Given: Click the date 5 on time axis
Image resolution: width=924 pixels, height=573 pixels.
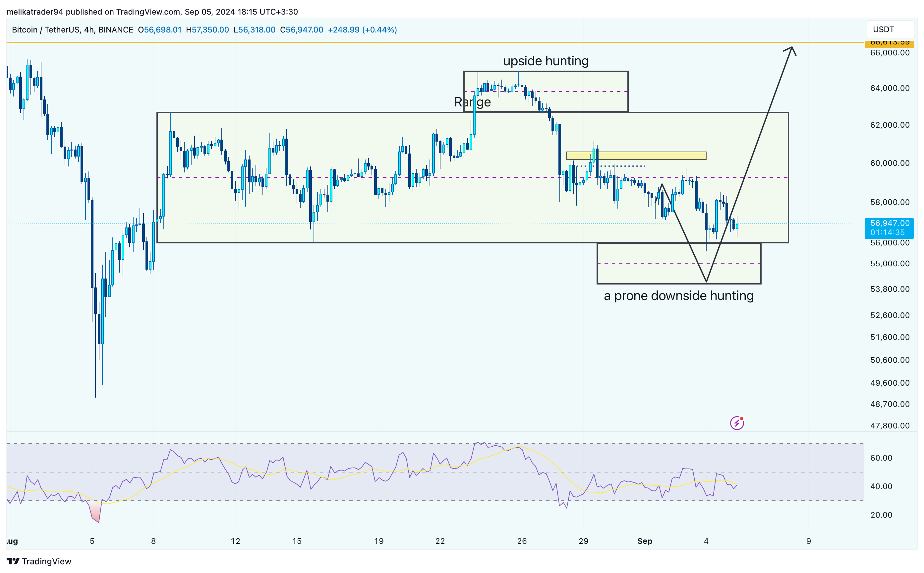Looking at the screenshot, I should 92,541.
